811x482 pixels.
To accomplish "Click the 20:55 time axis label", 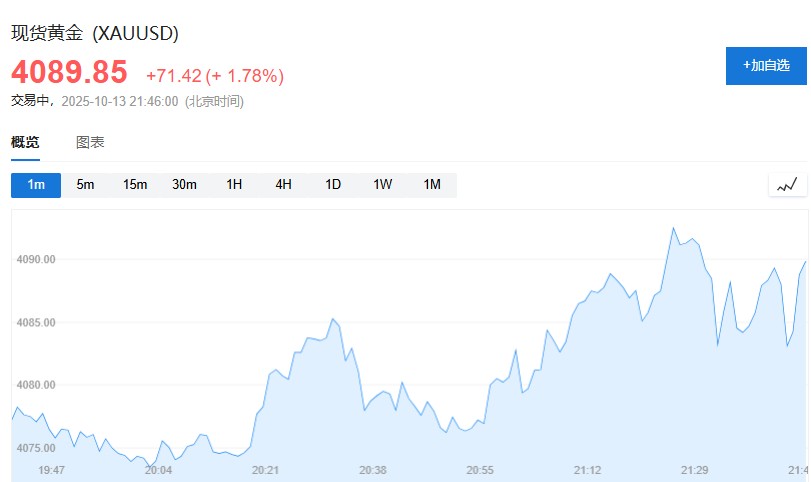I will coord(480,469).
